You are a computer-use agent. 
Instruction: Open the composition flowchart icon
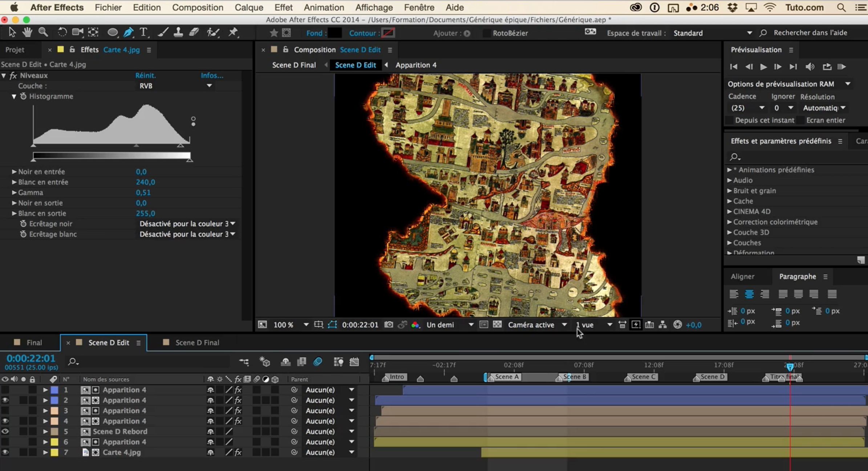click(663, 325)
